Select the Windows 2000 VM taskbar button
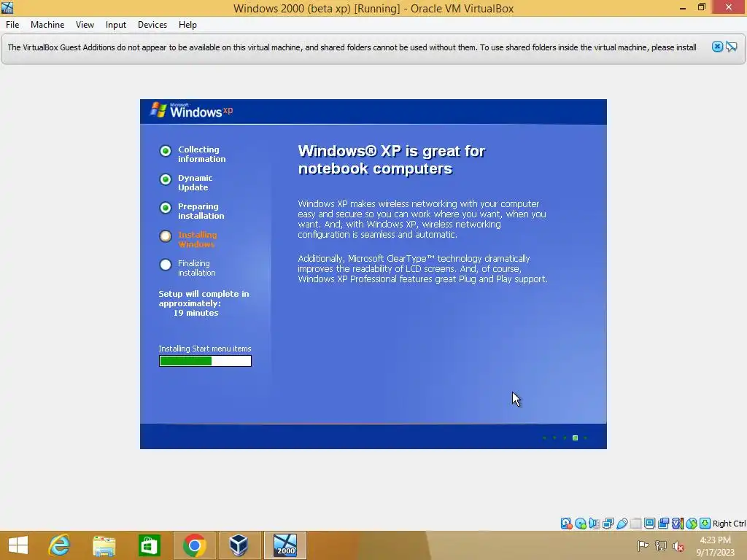Screen dimensions: 747x560 tap(285, 545)
